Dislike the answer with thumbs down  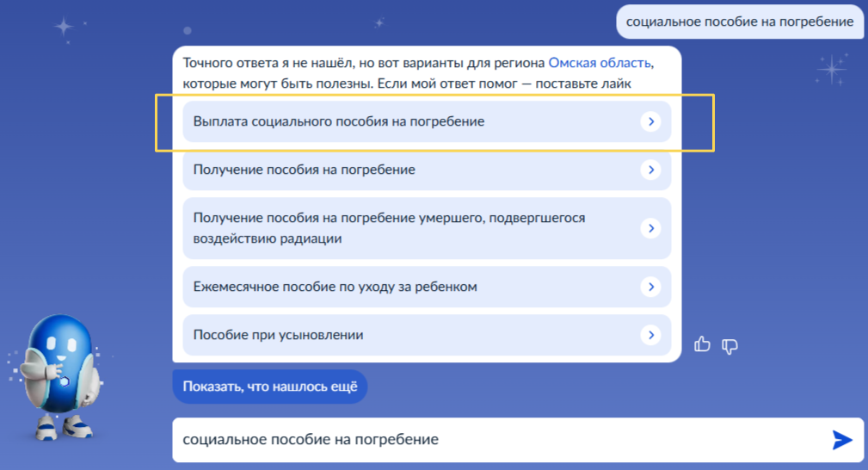[x=729, y=346]
